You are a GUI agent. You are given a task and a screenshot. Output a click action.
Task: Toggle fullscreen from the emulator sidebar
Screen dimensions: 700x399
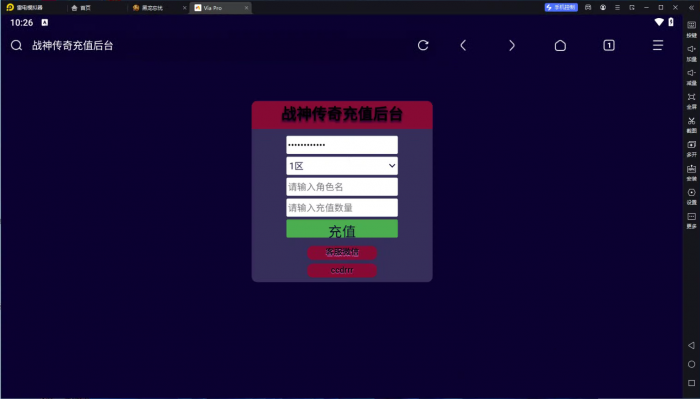(692, 100)
